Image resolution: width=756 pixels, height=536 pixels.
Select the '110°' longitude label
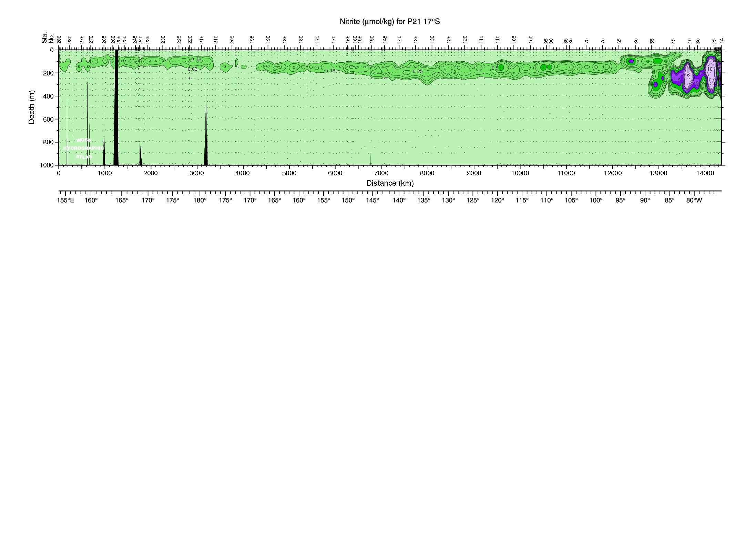[547, 200]
